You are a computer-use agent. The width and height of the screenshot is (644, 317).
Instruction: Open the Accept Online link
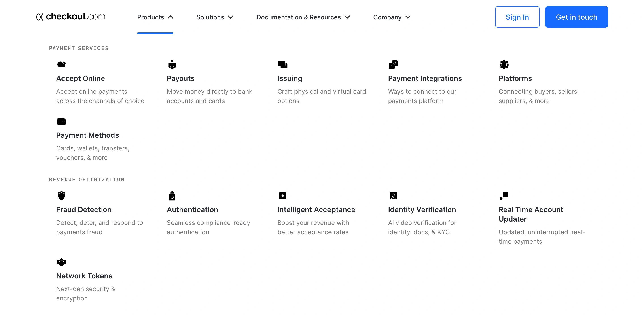coord(80,78)
